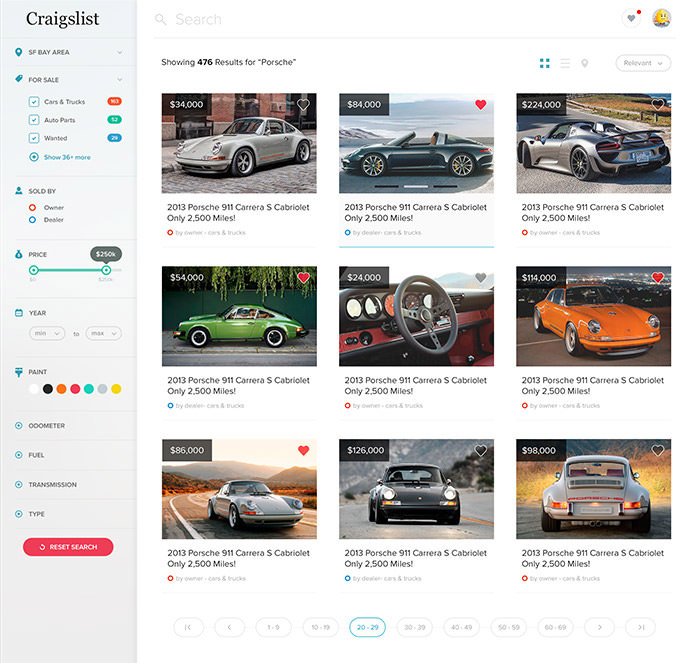The image size is (700, 663).
Task: Expand the SF Bay Area location selector
Action: pos(69,52)
